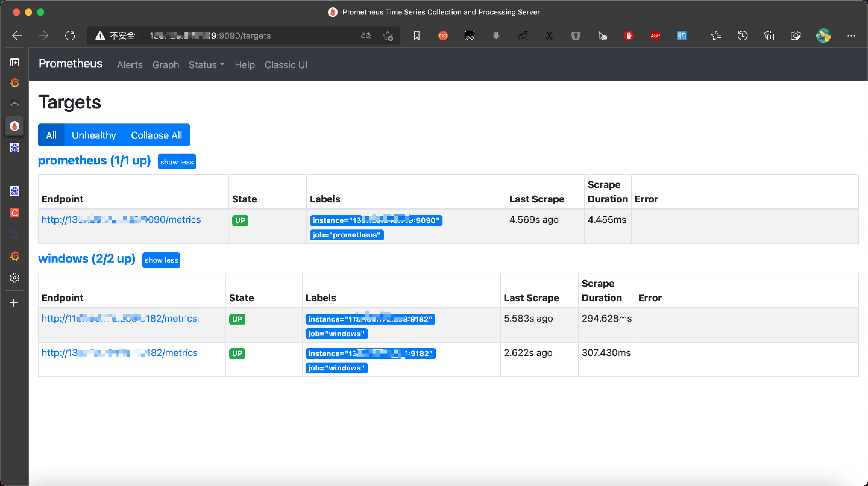868x486 pixels.
Task: Click the job="windows" badge in 5.583s row
Action: click(337, 334)
